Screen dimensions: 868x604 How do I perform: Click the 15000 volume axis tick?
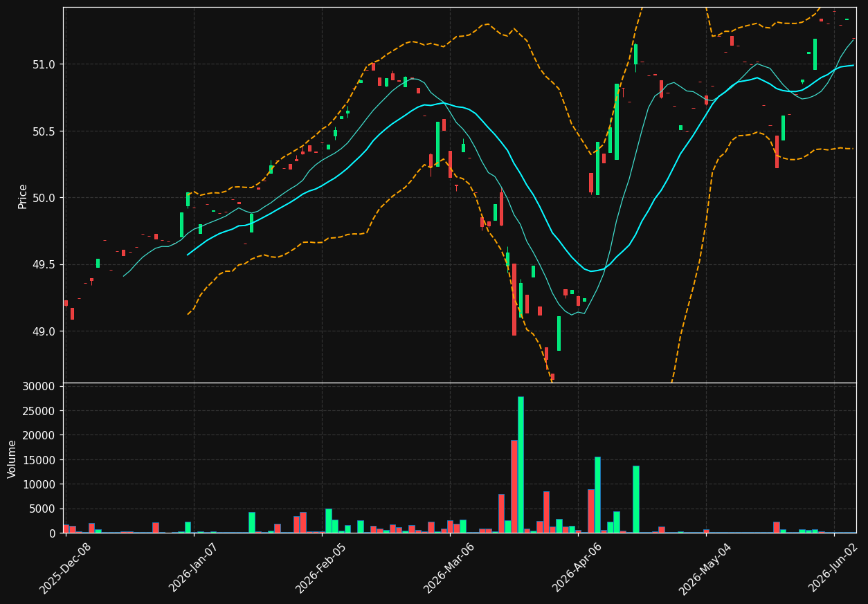[x=40, y=460]
